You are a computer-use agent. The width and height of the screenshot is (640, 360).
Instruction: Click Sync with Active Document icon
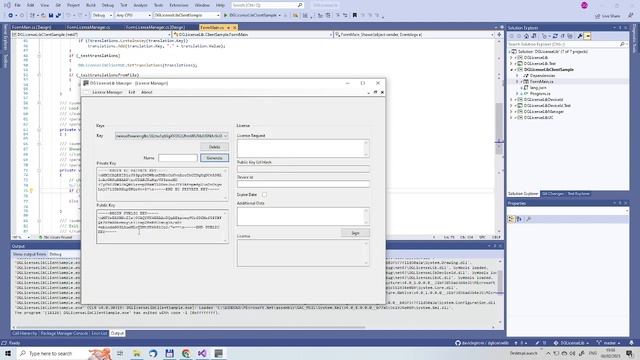(555, 36)
